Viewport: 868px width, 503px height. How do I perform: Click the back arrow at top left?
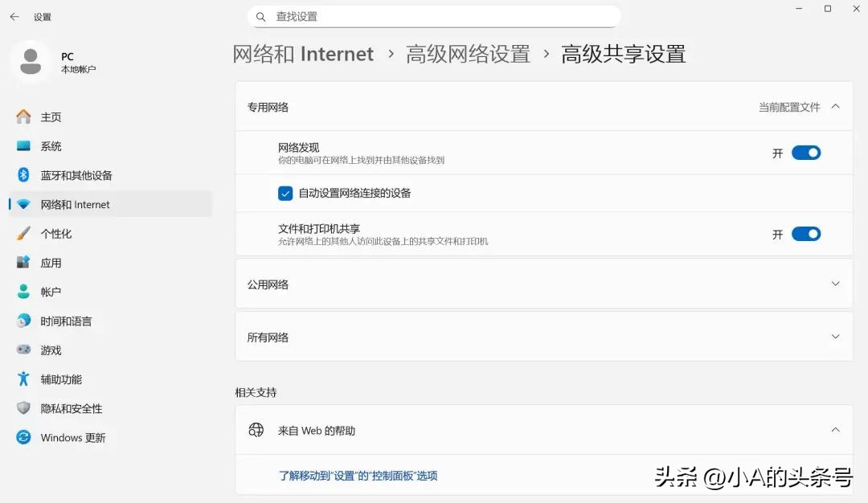(14, 16)
